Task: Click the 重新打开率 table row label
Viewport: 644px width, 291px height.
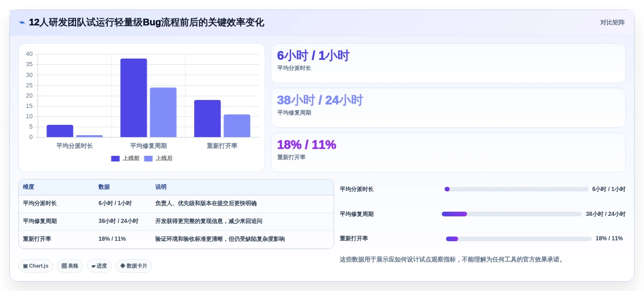Action: (37, 239)
